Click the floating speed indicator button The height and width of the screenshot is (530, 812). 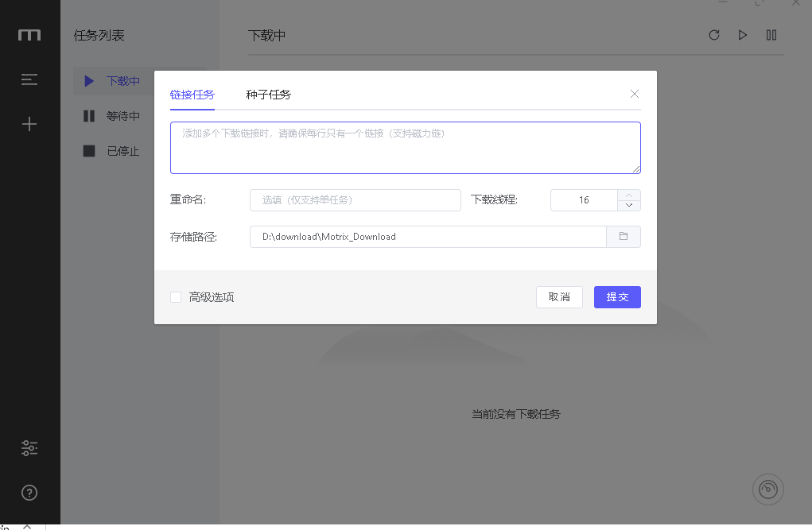pyautogui.click(x=767, y=489)
